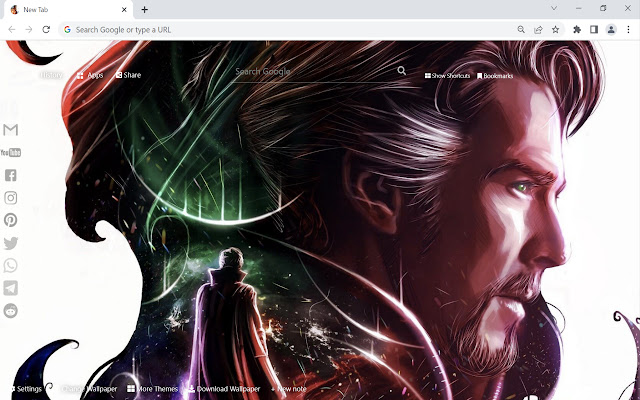This screenshot has width=640, height=400.
Task: Open Extensions puzzle icon
Action: [577, 29]
